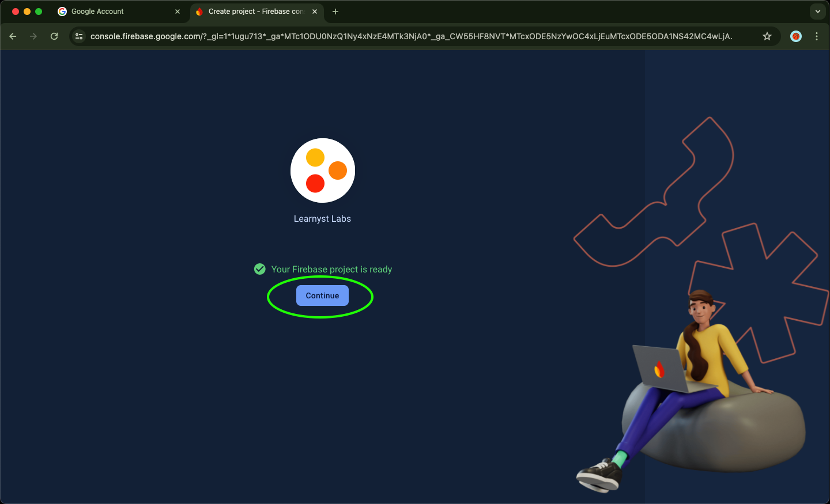This screenshot has width=830, height=504.
Task: Minimize the window with the yellow button
Action: coord(27,11)
